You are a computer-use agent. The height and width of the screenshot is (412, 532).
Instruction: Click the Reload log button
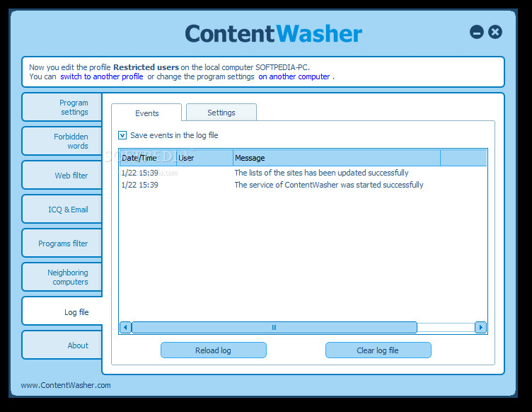coord(214,350)
